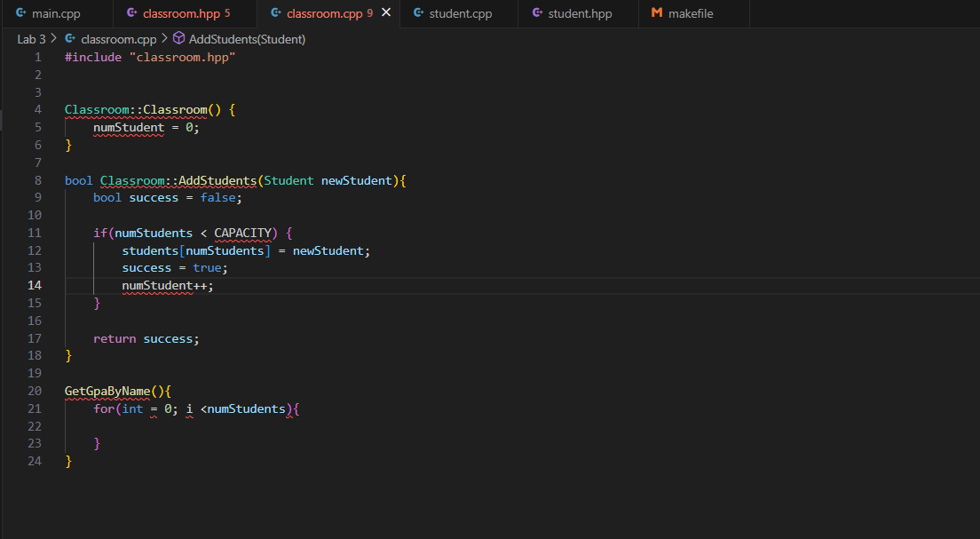Click the return keyword on line 17

pos(115,339)
